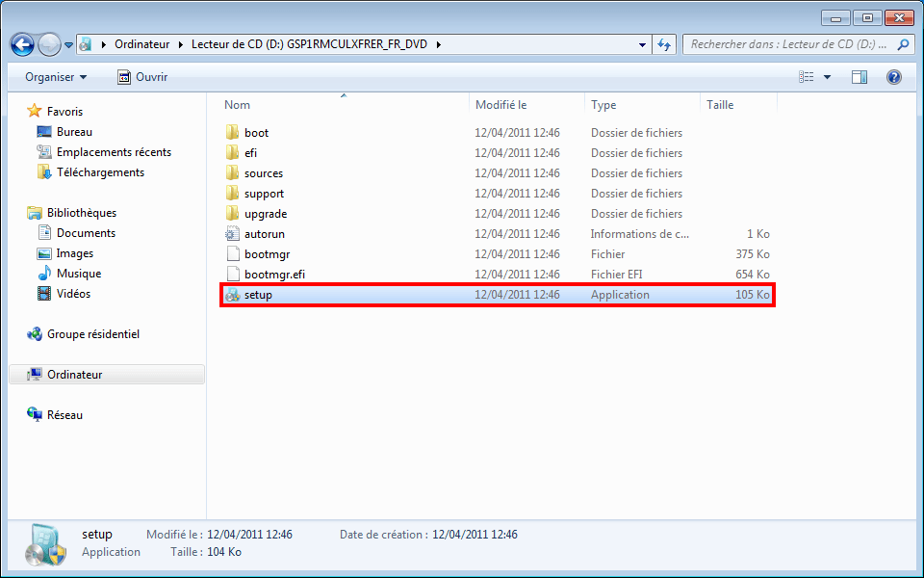Click the setup application icon in list
The image size is (924, 578).
click(x=233, y=295)
